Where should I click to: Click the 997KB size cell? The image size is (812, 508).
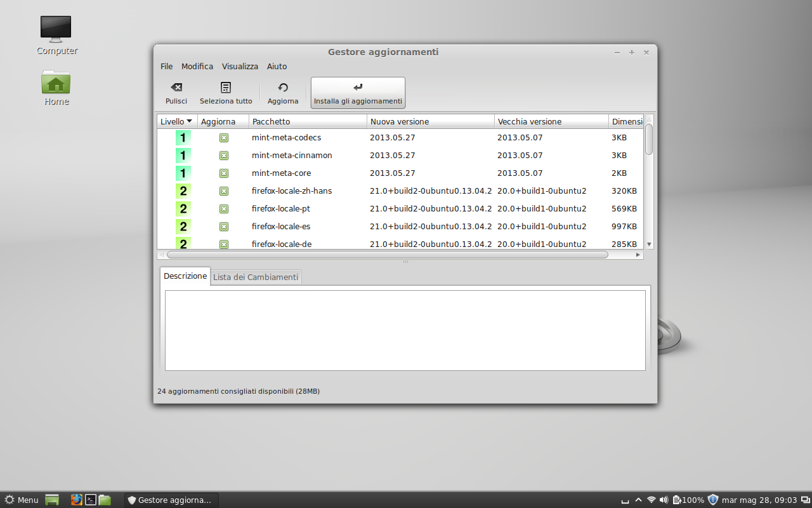[624, 227]
